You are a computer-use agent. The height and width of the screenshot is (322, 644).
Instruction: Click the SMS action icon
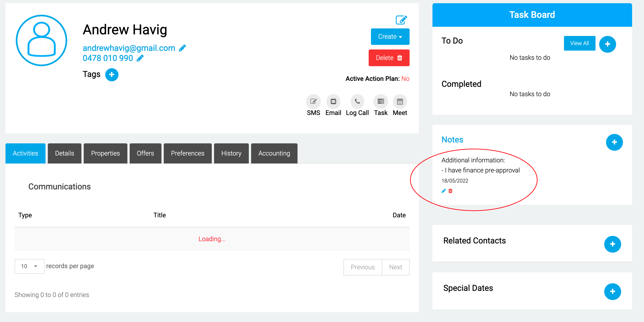tap(313, 101)
